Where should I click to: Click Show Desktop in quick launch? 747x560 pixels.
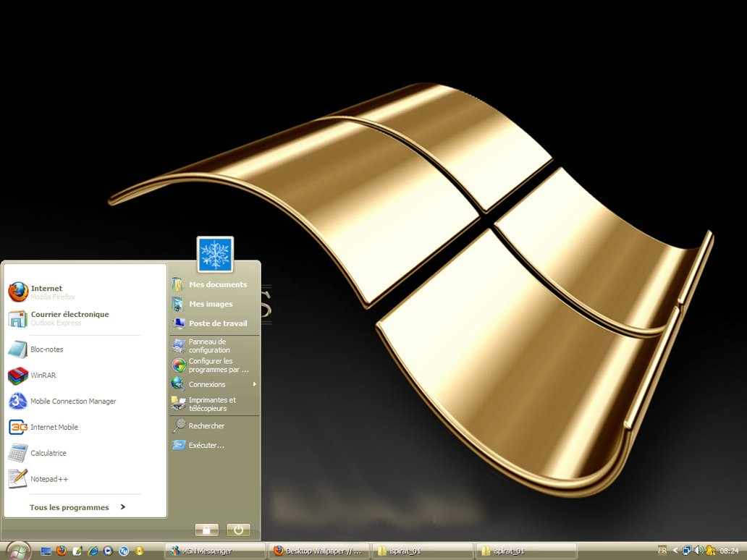[46, 551]
